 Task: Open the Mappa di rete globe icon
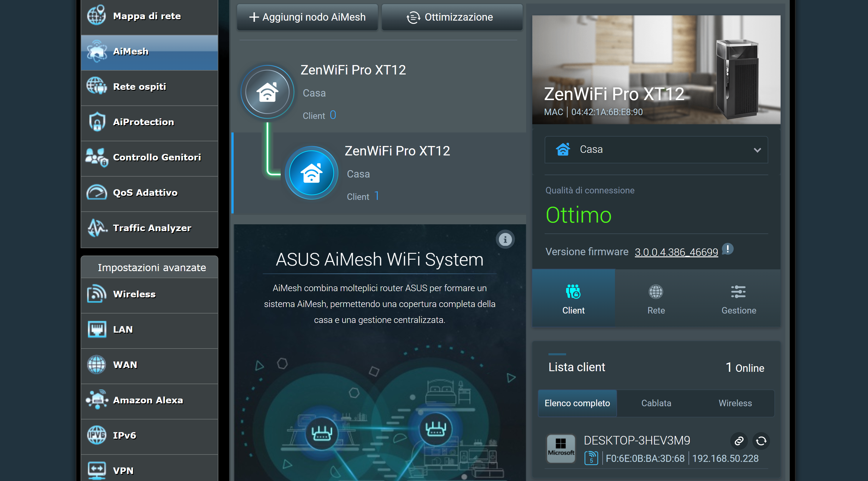pyautogui.click(x=97, y=15)
